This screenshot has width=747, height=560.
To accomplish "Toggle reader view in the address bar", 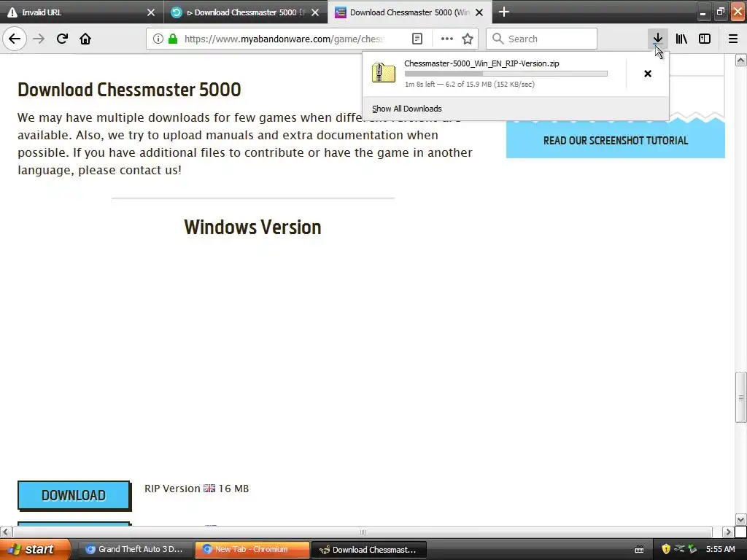I will (417, 39).
